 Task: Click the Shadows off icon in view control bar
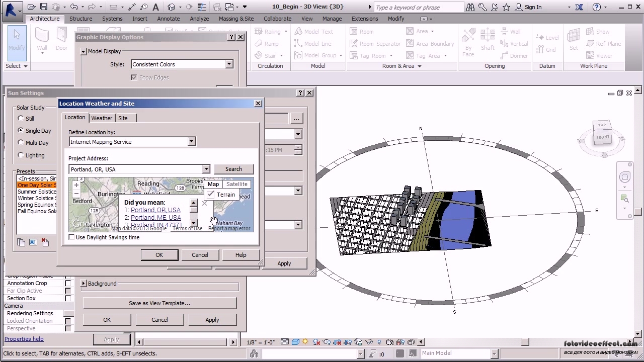[x=316, y=342]
